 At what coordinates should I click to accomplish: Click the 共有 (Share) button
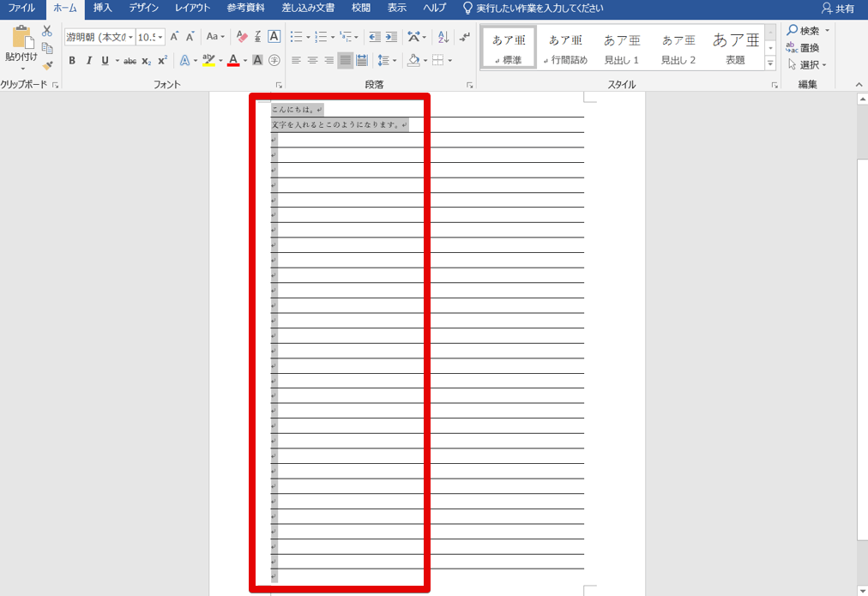pyautogui.click(x=837, y=9)
